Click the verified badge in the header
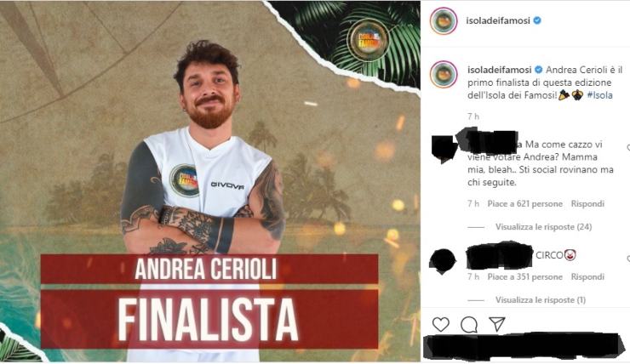 (x=537, y=20)
